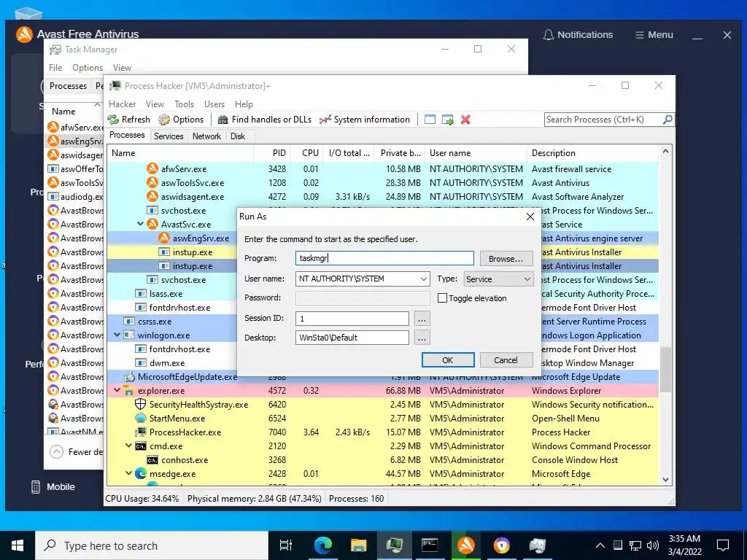Image resolution: width=747 pixels, height=560 pixels.
Task: Click Browse... button in Run As
Action: [x=506, y=259]
